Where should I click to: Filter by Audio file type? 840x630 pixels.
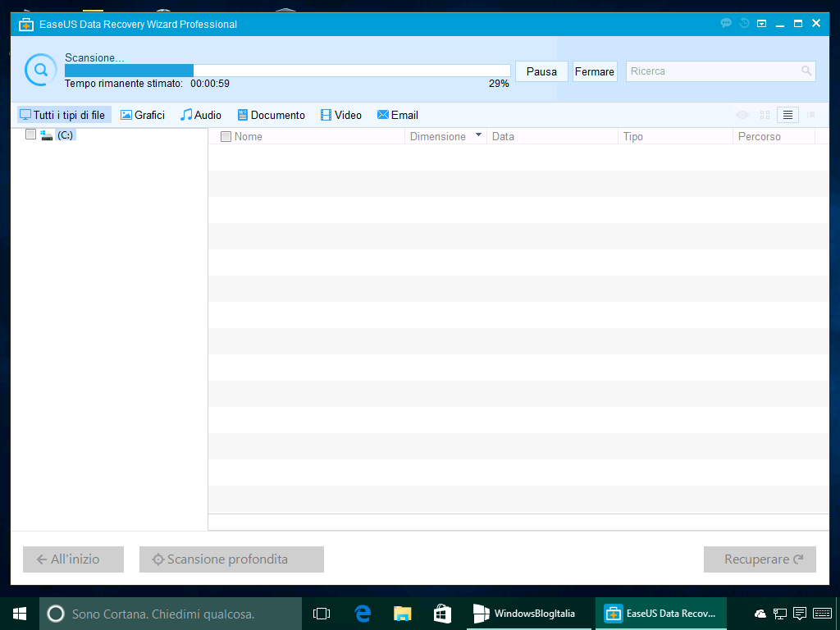[x=201, y=115]
